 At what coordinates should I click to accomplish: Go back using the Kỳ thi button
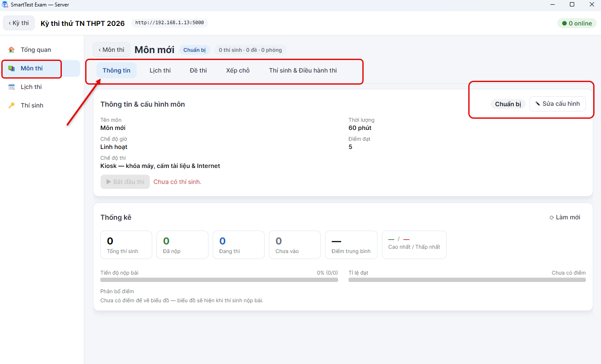coord(19,23)
